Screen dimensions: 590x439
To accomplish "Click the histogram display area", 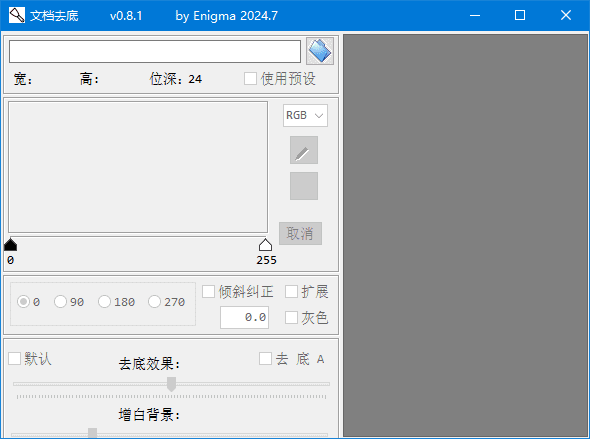I will pyautogui.click(x=138, y=167).
